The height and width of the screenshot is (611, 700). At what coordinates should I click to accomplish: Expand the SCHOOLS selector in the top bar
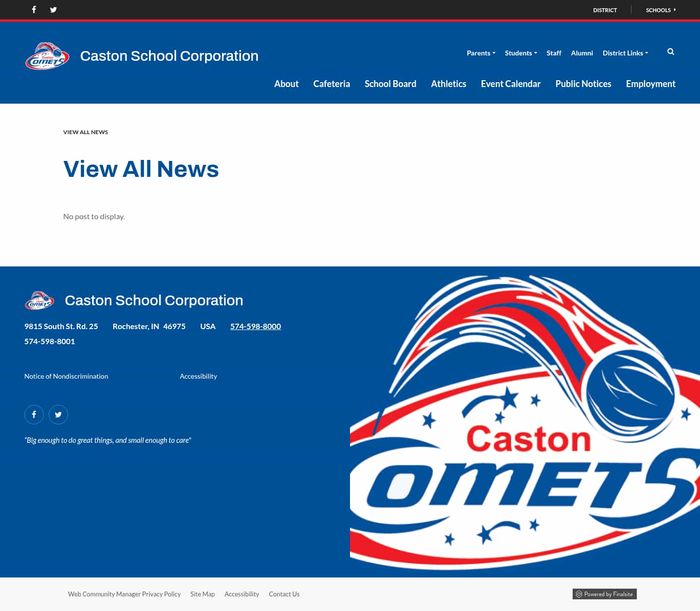660,10
